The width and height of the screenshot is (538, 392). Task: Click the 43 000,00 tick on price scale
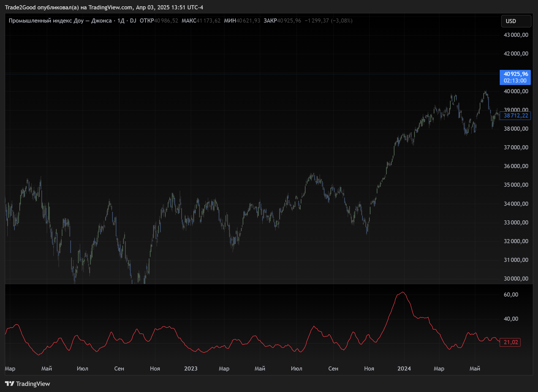pyautogui.click(x=516, y=35)
